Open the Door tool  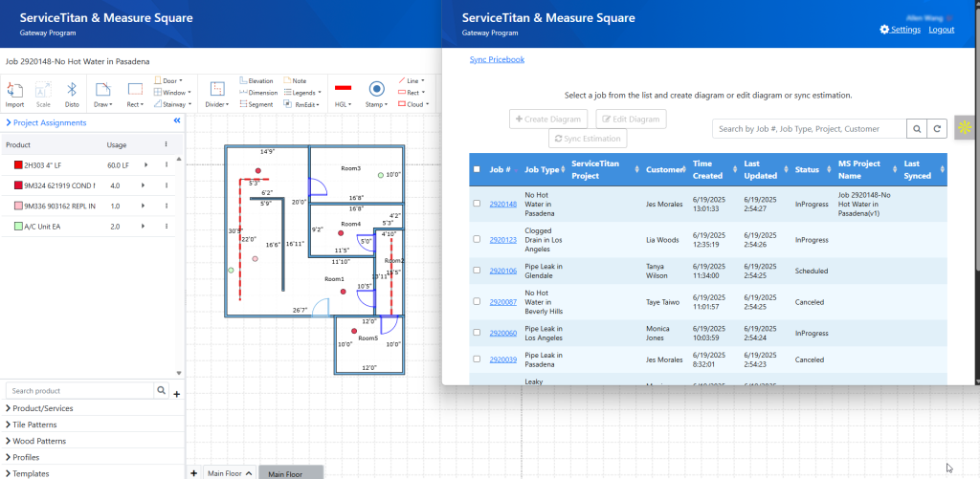[168, 80]
